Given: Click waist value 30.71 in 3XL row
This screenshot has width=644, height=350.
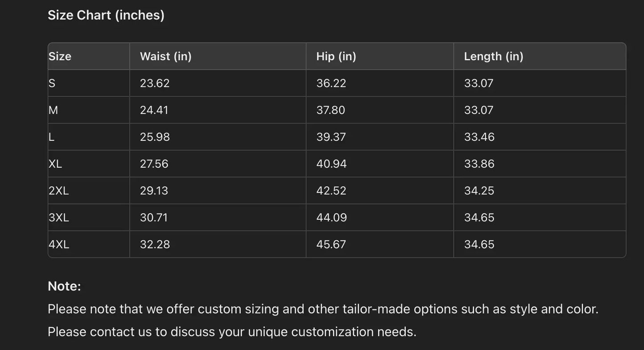Looking at the screenshot, I should coord(154,218).
